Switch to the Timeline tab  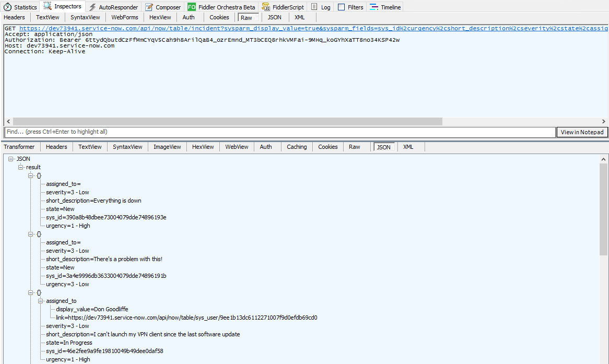(x=385, y=7)
